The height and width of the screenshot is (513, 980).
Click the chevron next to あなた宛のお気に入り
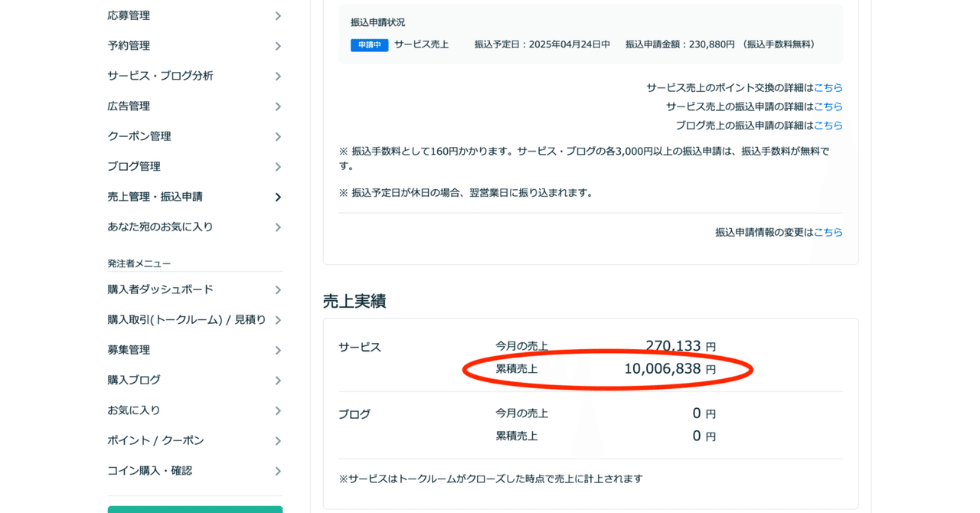[278, 227]
